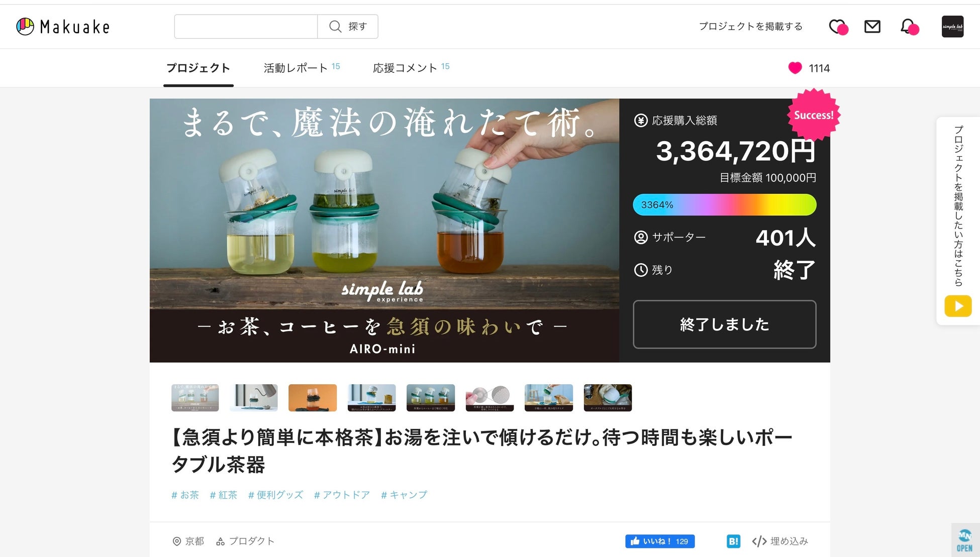Open favorites heart icon in header
Screen dimensions: 980x557
tap(837, 27)
